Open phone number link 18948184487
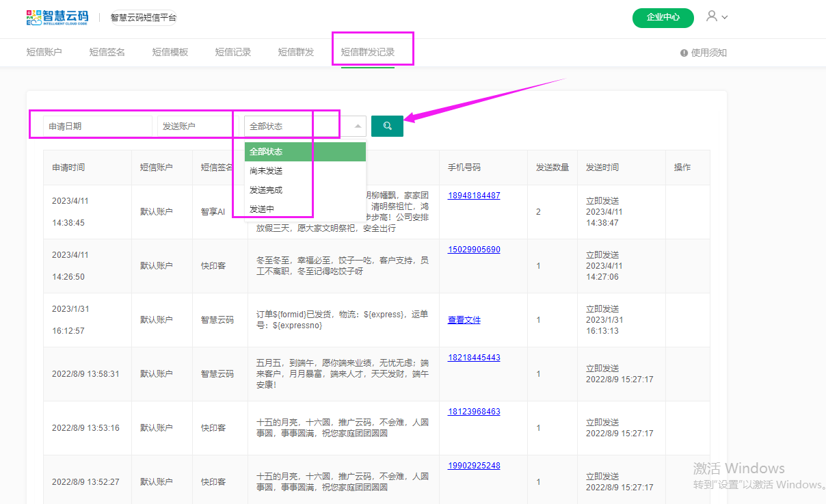Screen dimensions: 826x504 point(474,196)
